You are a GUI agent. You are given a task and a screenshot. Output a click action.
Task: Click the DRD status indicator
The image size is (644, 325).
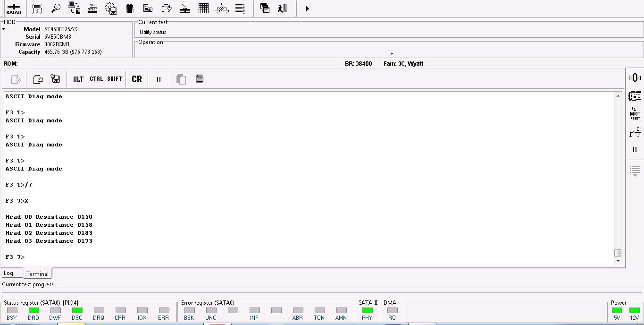34,310
